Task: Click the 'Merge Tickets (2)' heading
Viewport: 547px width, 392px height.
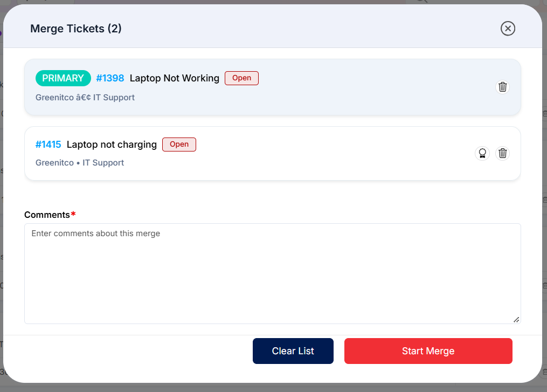Action: click(x=75, y=29)
